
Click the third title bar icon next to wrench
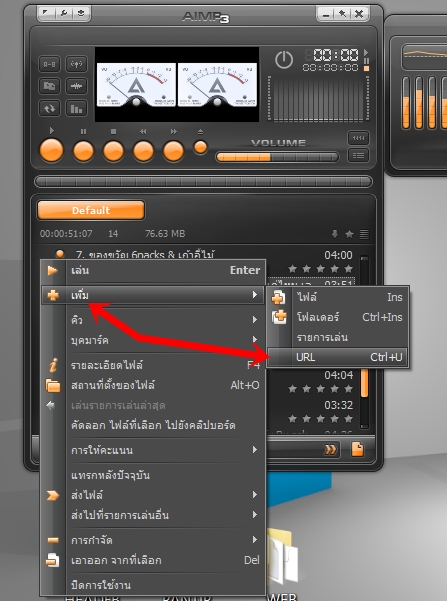coord(81,13)
